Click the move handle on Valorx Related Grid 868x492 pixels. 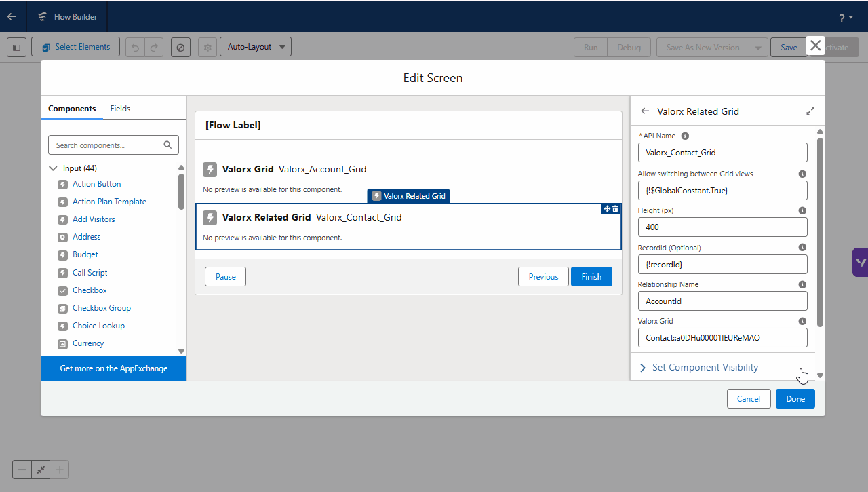point(607,209)
